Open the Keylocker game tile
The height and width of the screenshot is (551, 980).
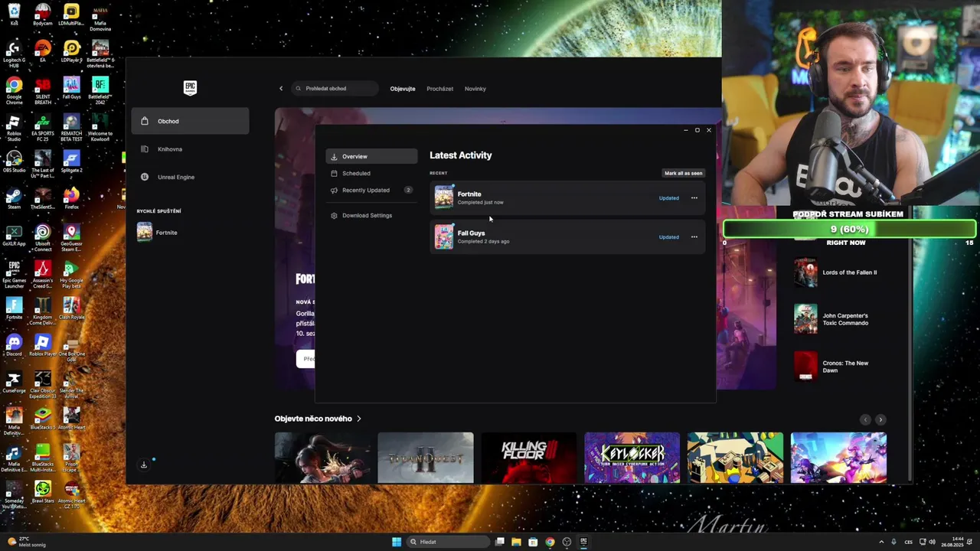point(632,458)
